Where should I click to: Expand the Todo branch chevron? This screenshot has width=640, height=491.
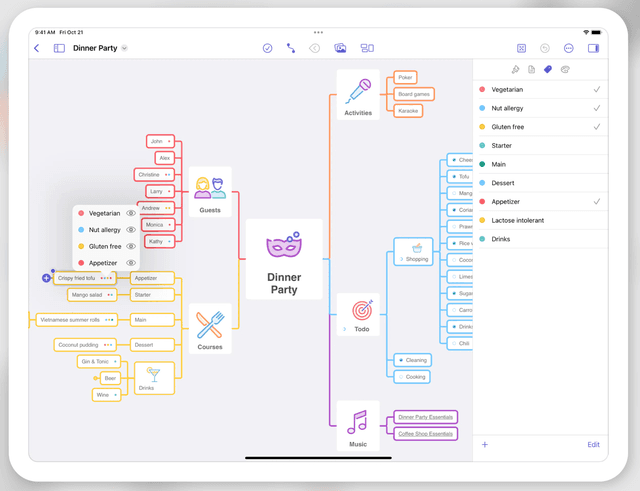tap(345, 329)
